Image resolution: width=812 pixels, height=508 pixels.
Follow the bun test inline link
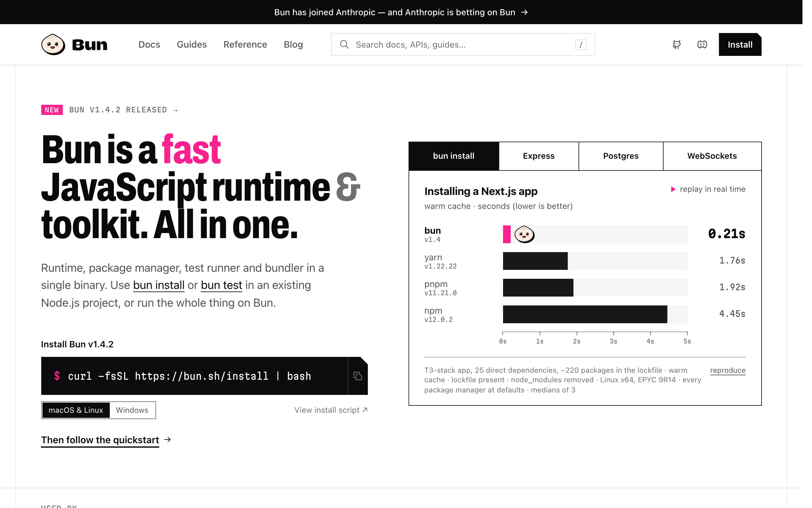click(221, 285)
